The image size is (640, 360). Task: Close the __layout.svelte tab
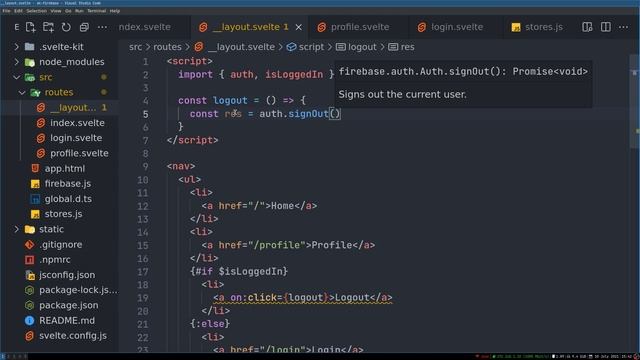point(299,27)
